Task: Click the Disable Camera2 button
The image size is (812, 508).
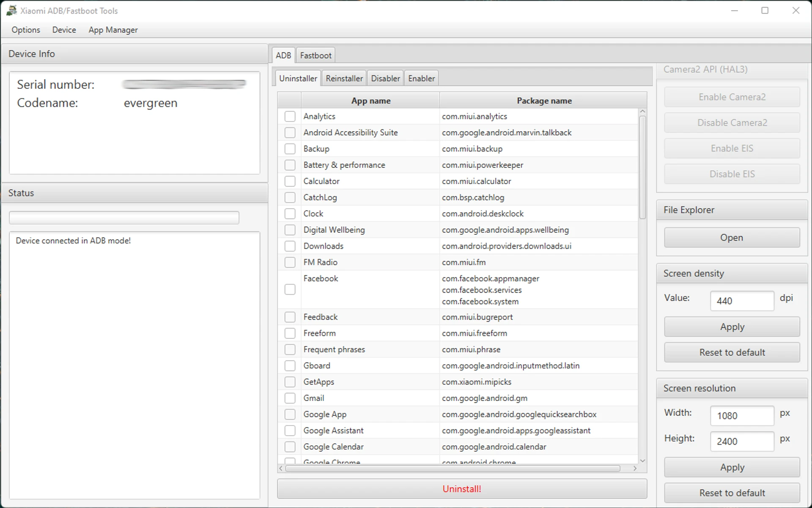Action: [x=732, y=123]
